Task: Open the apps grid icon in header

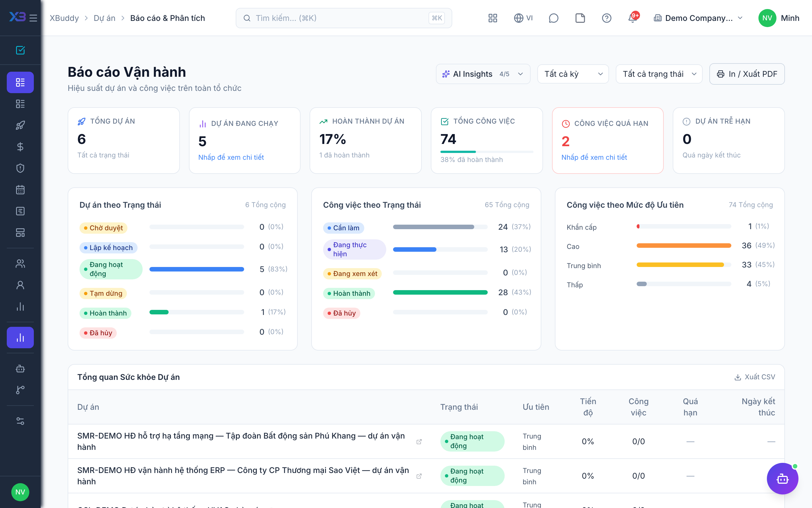Action: [493, 18]
